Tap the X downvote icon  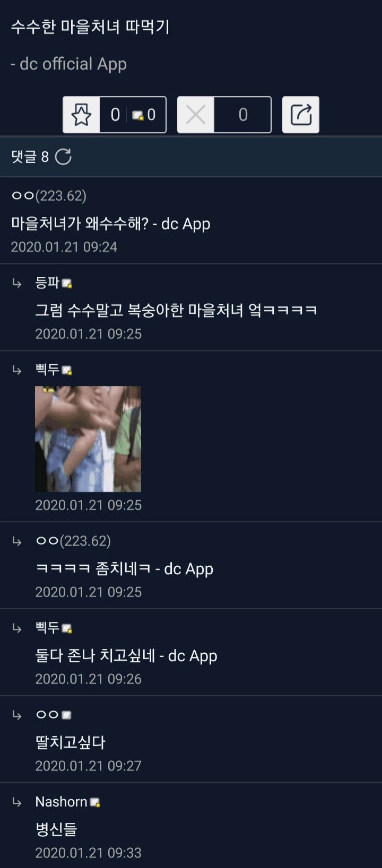point(196,115)
